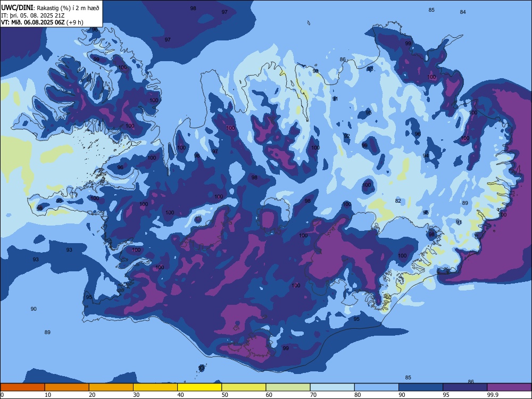Click the map value 94 in east Iceland
The image size is (532, 399).
pos(426,155)
